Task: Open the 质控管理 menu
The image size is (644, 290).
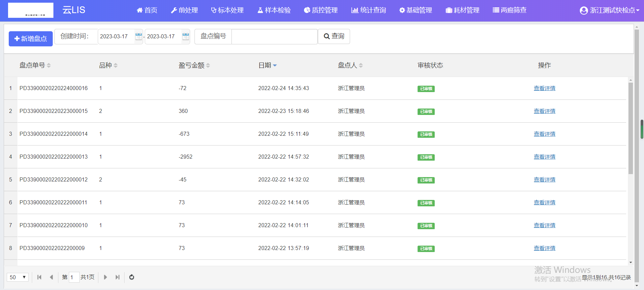Action: [321, 10]
